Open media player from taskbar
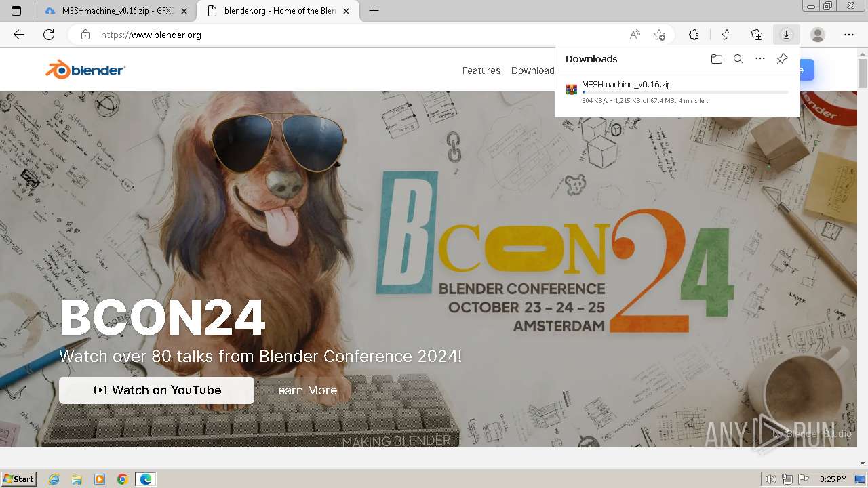The width and height of the screenshot is (868, 488). point(100,479)
